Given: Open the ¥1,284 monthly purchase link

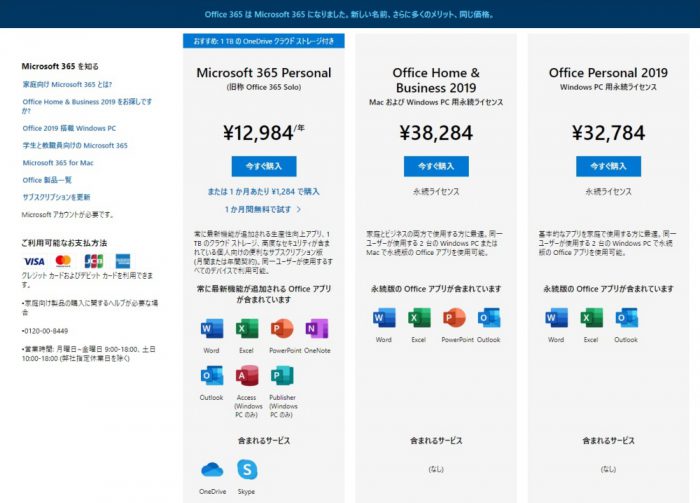Looking at the screenshot, I should (263, 192).
